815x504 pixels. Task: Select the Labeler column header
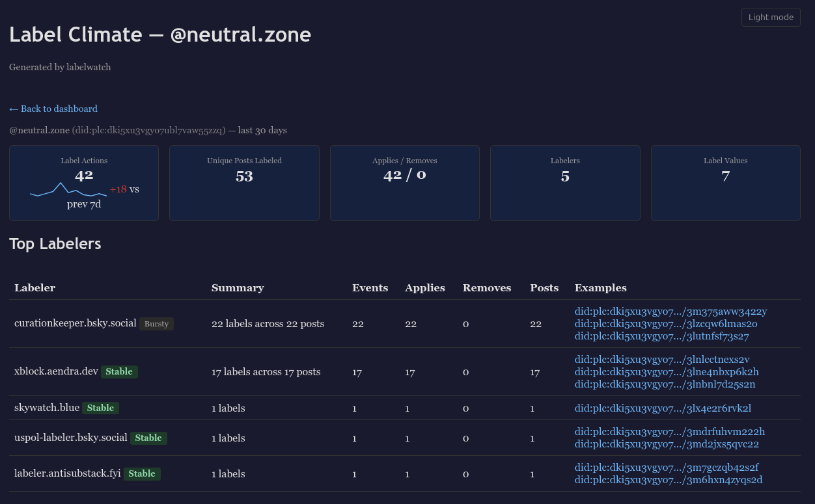(35, 287)
